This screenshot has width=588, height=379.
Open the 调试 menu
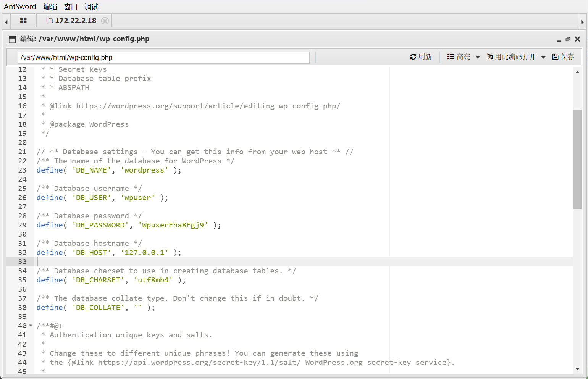click(91, 6)
